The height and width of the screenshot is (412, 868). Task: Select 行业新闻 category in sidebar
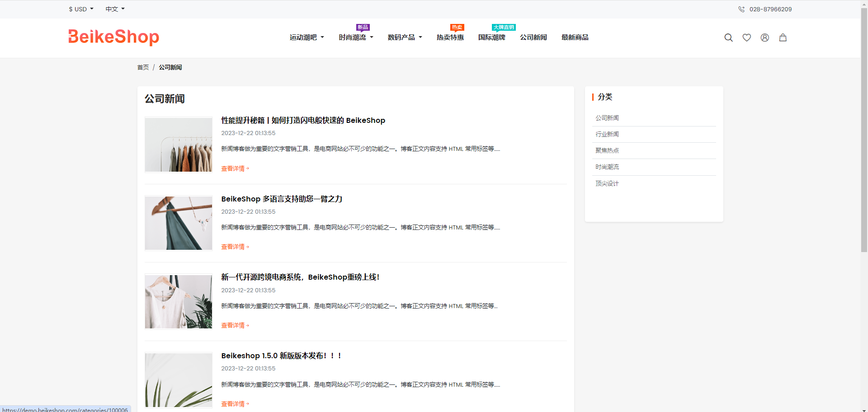coord(607,134)
